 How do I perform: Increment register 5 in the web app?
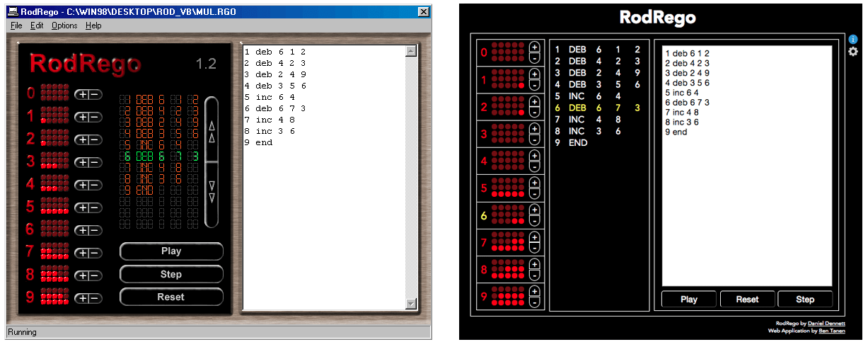(534, 183)
